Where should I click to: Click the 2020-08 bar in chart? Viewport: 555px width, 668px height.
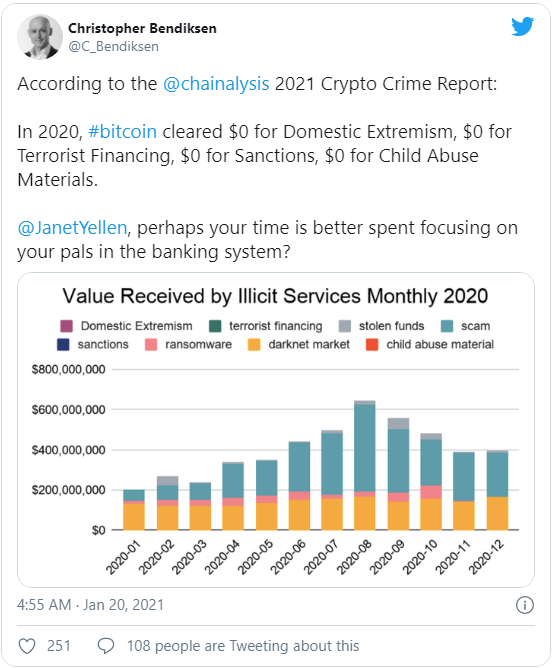click(x=365, y=465)
